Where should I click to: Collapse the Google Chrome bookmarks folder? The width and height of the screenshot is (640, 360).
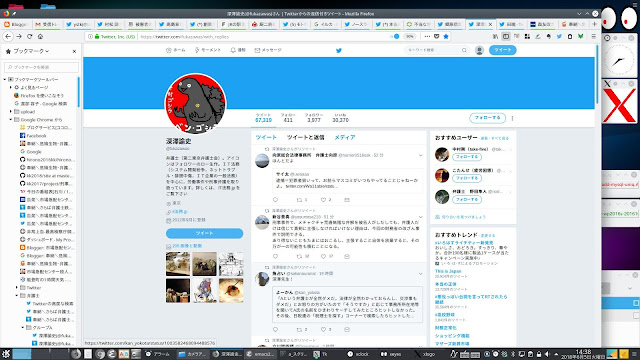pos(11,120)
